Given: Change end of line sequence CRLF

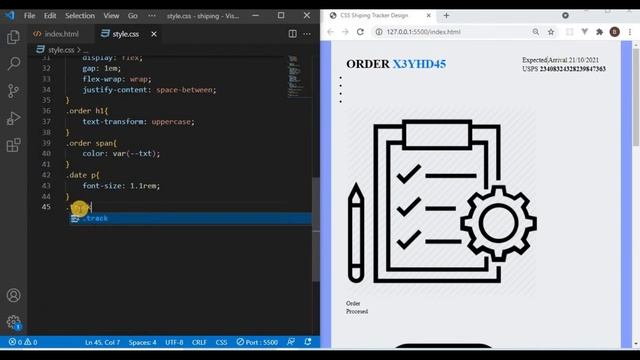Looking at the screenshot, I should (x=199, y=342).
